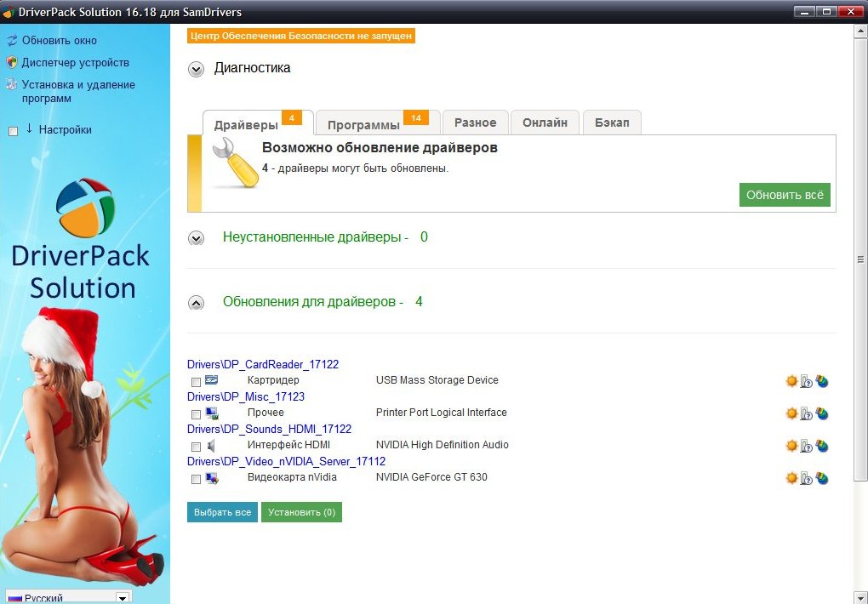
Task: Click the refresh icon beside Обновить окно
Action: click(12, 41)
